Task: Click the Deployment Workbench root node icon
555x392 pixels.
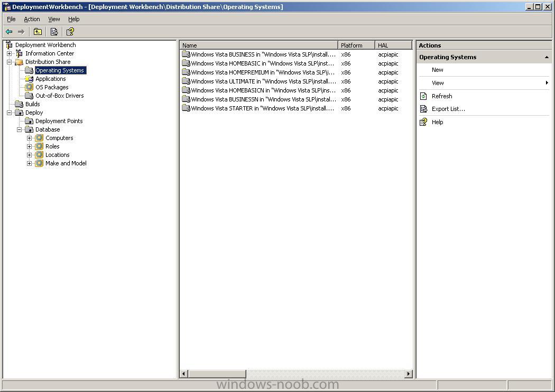Action: point(9,45)
